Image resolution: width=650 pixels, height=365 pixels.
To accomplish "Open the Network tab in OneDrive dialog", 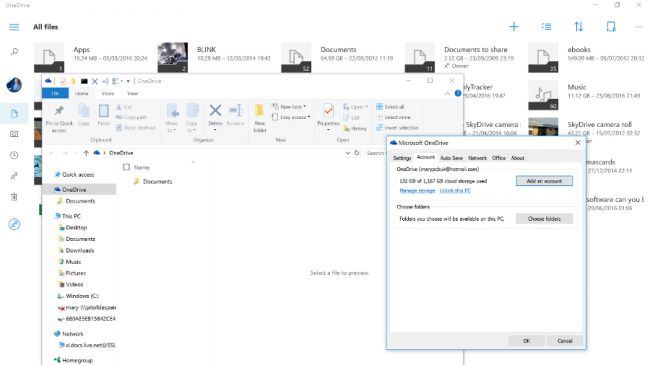I will pos(477,158).
